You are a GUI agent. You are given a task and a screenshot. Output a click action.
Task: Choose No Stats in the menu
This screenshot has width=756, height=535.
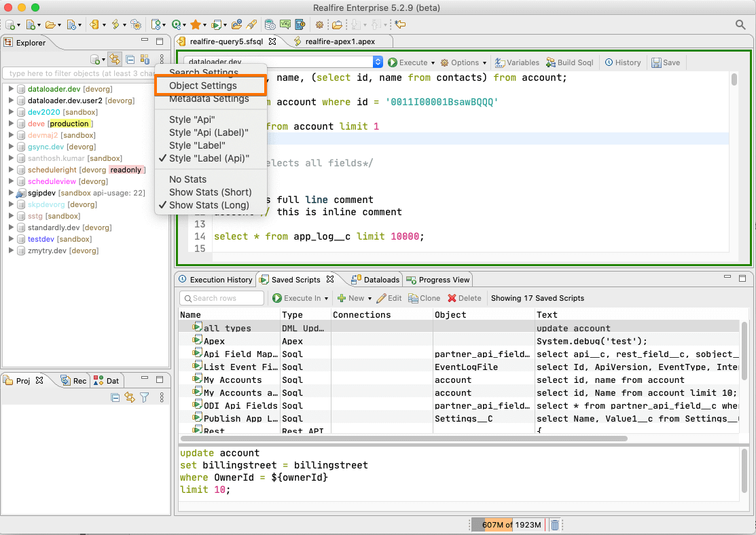(211, 179)
